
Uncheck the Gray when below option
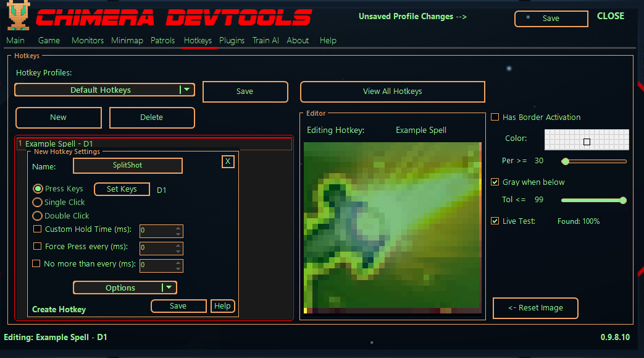(x=495, y=182)
